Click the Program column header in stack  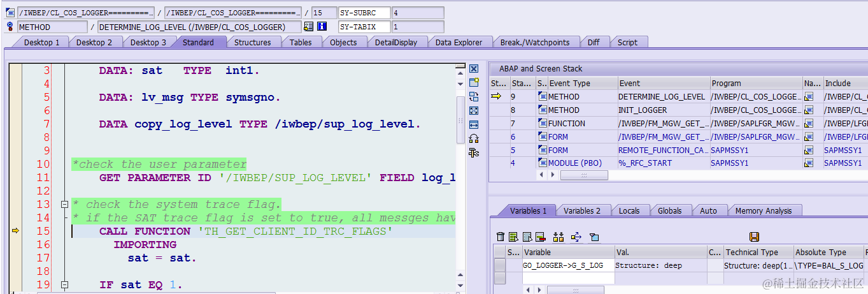coord(756,83)
